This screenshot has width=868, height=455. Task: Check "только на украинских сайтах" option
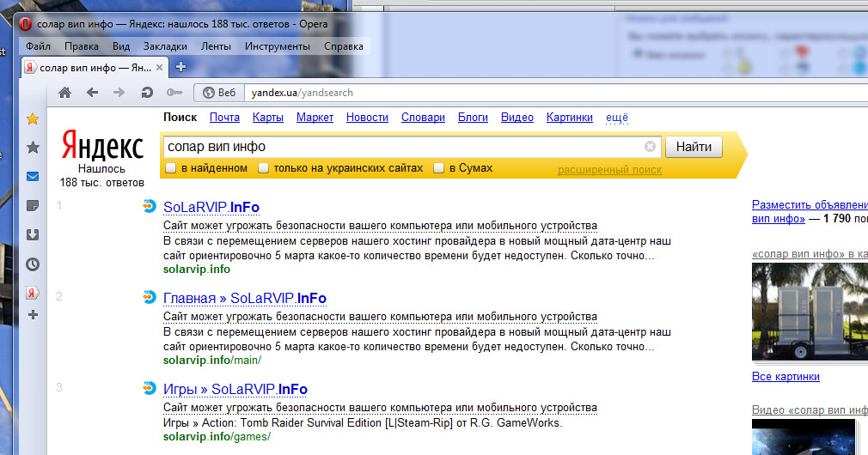[264, 168]
